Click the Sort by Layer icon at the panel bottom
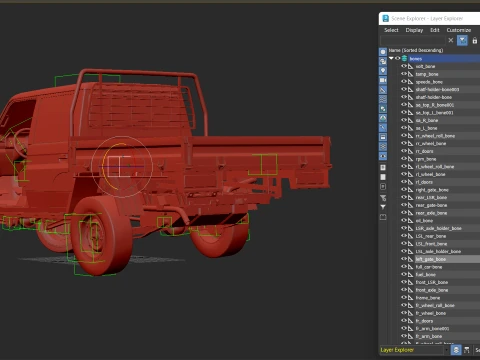 456,350
